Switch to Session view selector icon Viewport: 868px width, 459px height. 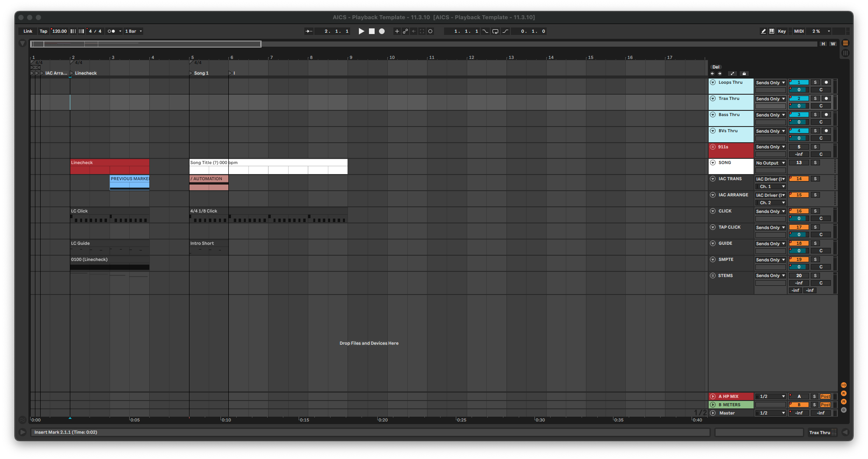coord(845,53)
